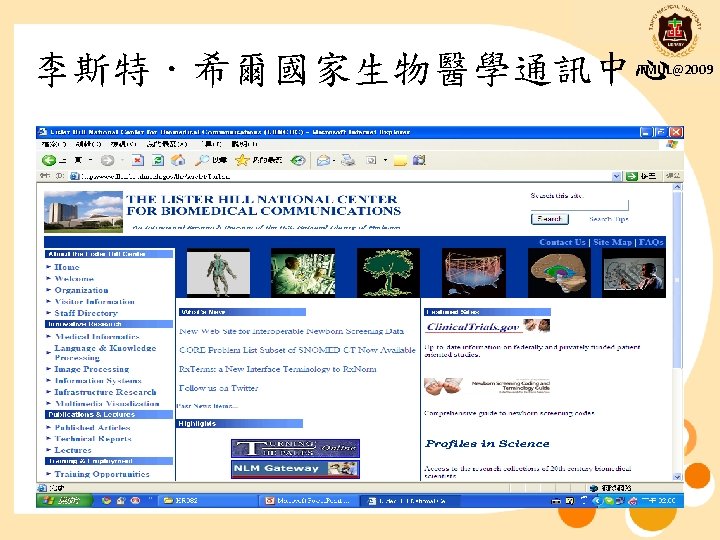Open the first menu in IE menu bar
The image size is (720, 540).
click(x=53, y=144)
